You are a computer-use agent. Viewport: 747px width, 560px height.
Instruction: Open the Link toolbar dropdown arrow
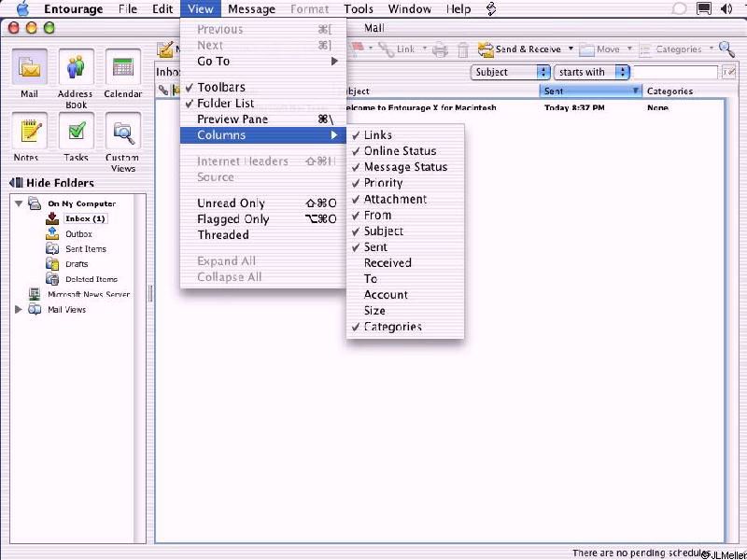tap(425, 49)
